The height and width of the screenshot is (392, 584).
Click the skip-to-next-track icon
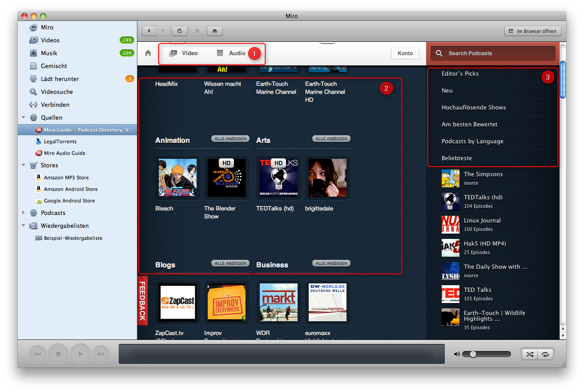[101, 354]
